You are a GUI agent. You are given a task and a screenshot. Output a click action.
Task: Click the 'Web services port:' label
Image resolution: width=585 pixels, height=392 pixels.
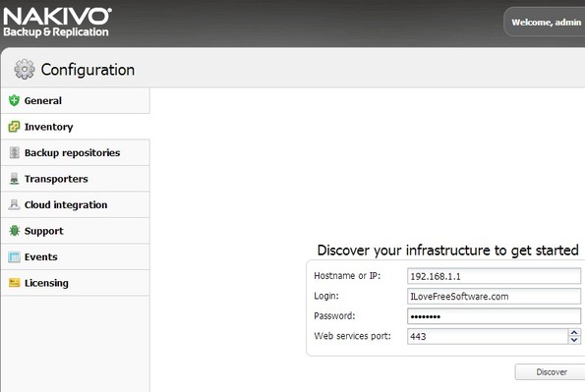pyautogui.click(x=352, y=336)
